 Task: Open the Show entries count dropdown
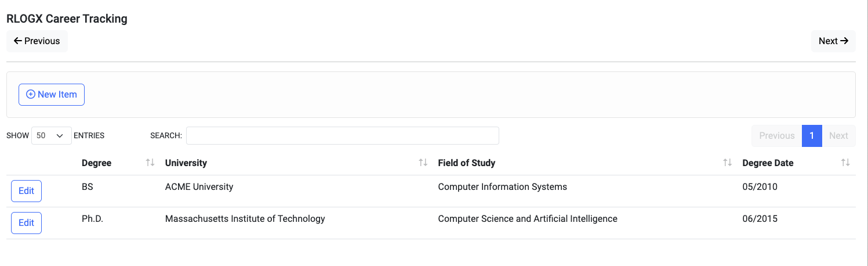(51, 135)
